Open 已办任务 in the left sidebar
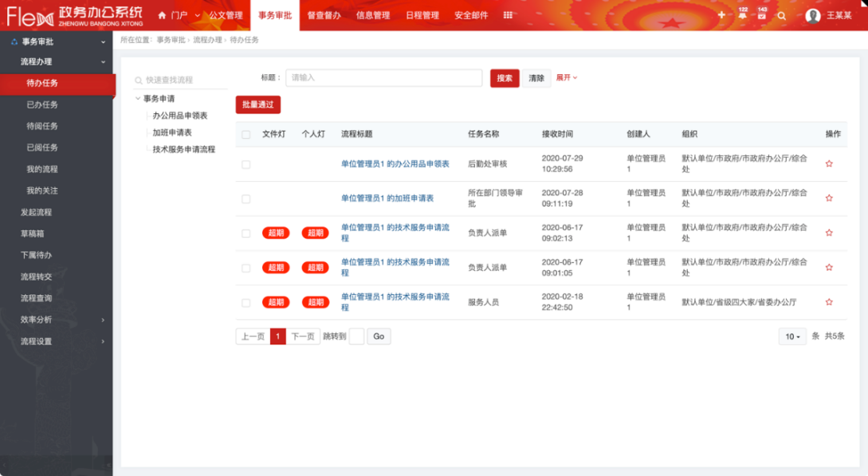Image resolution: width=868 pixels, height=476 pixels. (x=42, y=104)
